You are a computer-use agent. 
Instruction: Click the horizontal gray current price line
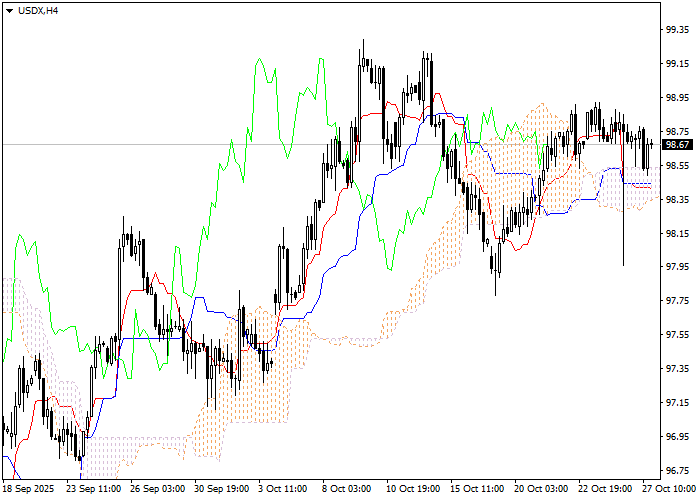coord(300,144)
